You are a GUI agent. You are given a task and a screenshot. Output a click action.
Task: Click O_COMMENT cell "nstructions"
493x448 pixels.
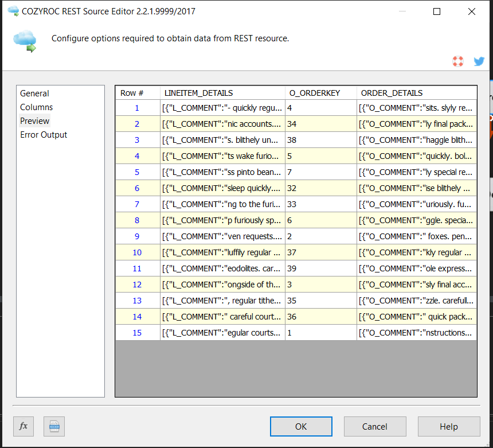point(417,333)
